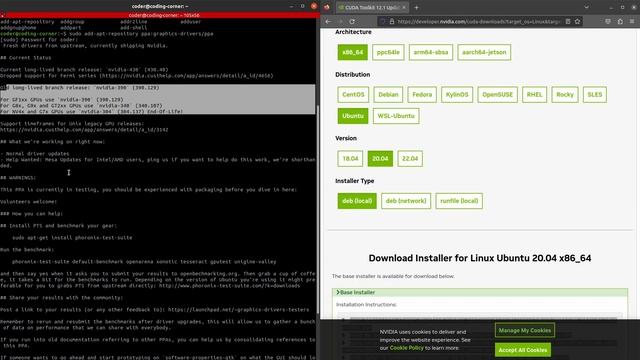
Task: Close the CUDA Toolkit 12.1 tab
Action: coord(404,7)
